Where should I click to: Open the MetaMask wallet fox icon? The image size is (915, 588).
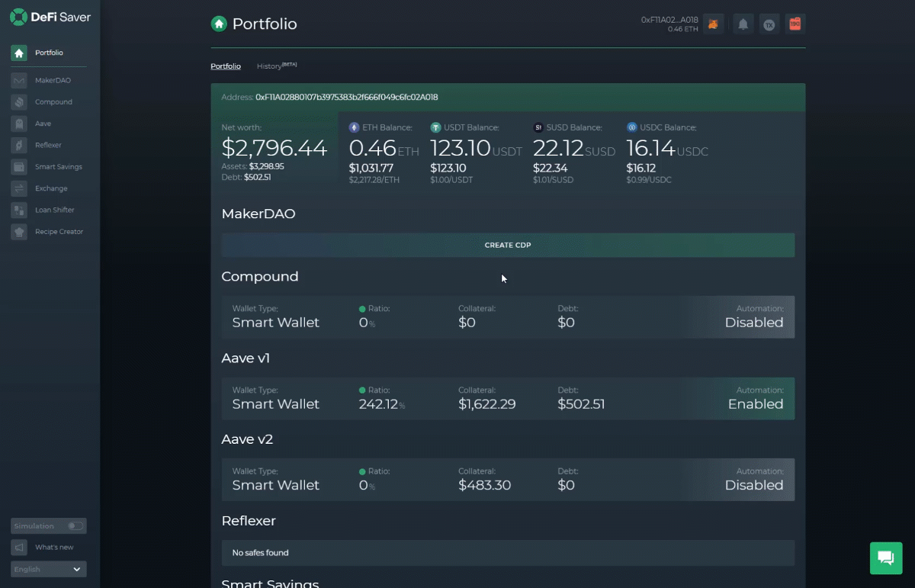713,24
